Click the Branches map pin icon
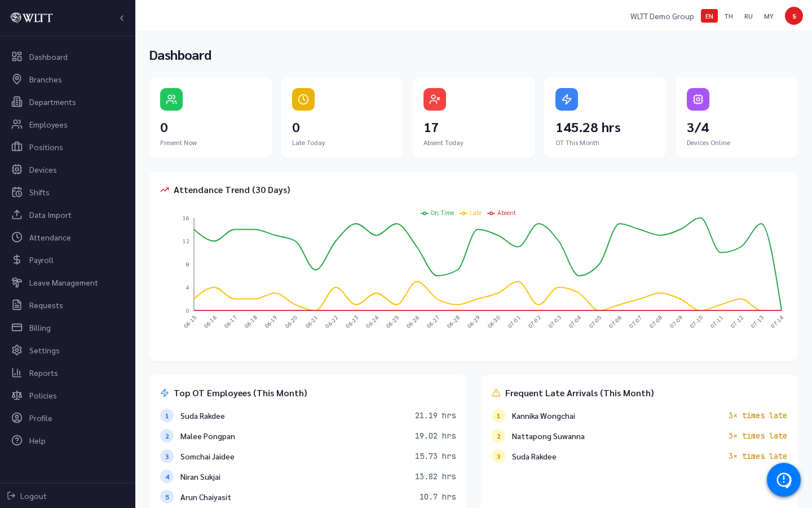This screenshot has height=508, width=812. pos(17,79)
